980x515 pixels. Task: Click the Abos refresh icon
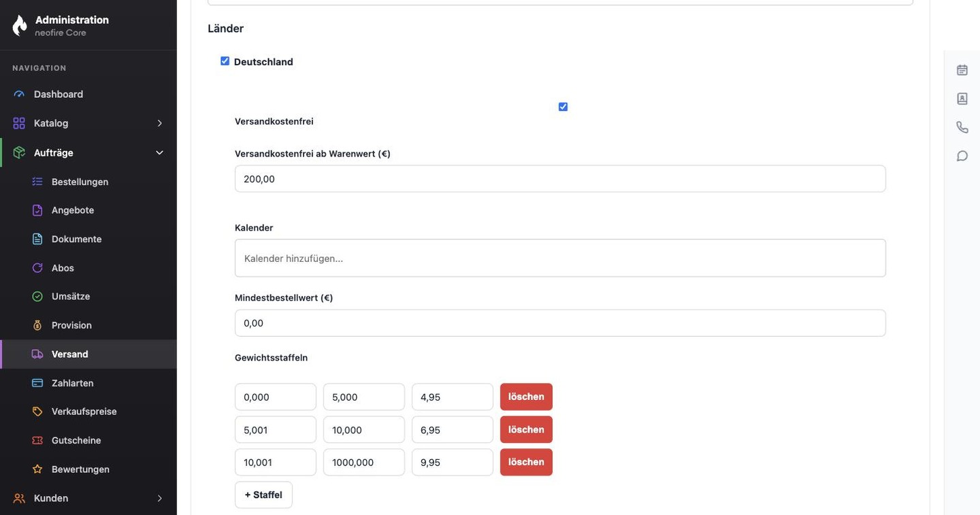[x=37, y=268]
